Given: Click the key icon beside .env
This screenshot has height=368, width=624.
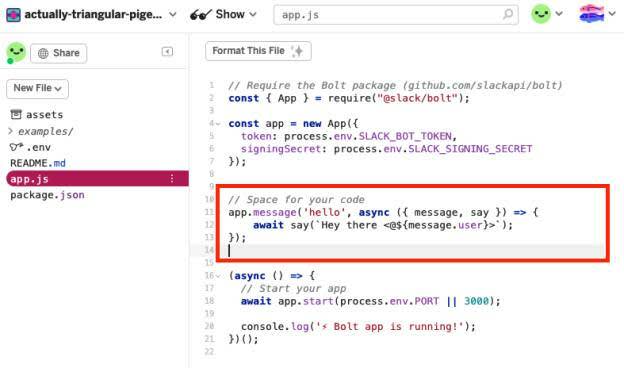Looking at the screenshot, I should click(x=16, y=147).
